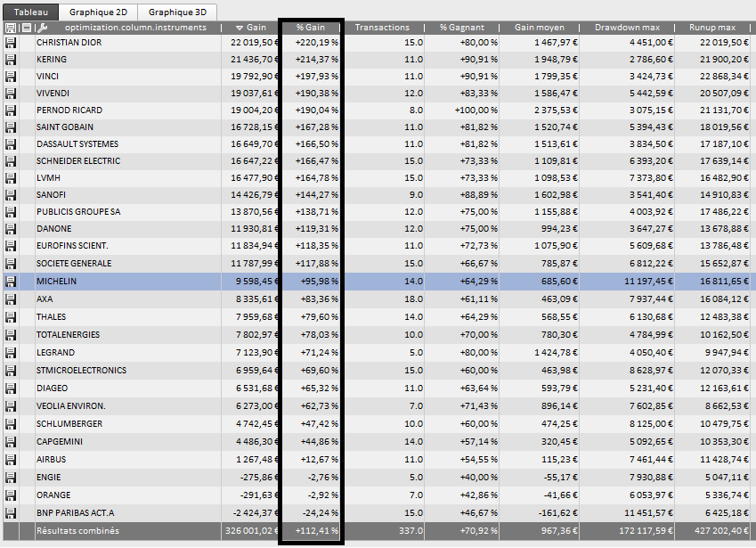The height and width of the screenshot is (548, 756).
Task: Click save icon for PERNOD RICARD row
Action: tap(11, 110)
